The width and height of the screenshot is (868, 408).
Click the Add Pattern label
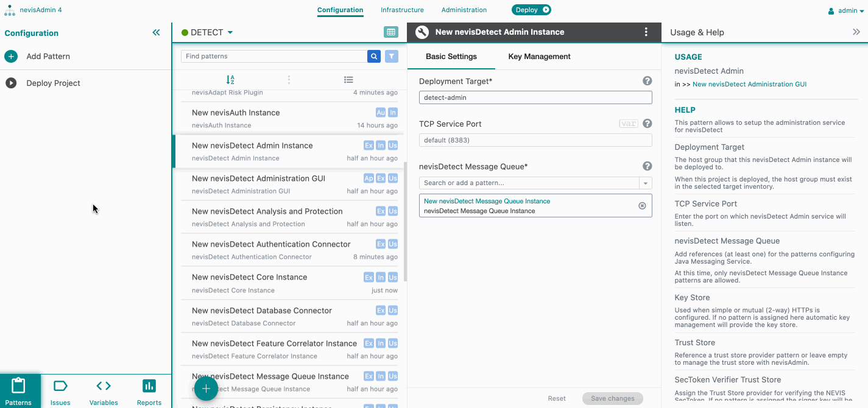tap(48, 57)
